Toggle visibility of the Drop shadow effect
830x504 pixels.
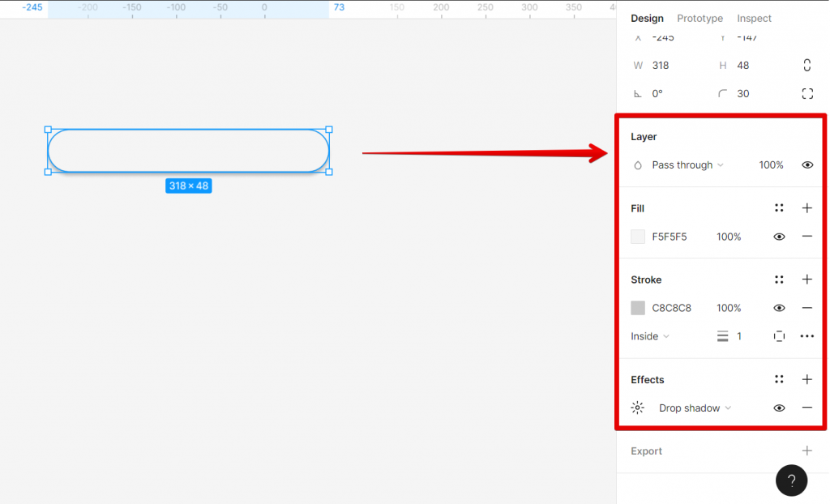tap(779, 408)
